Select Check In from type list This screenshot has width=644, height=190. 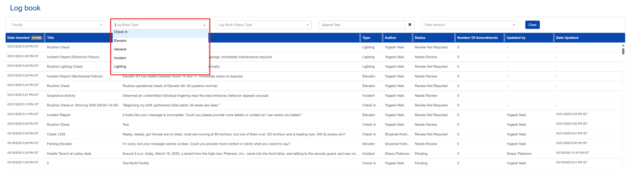tap(121, 32)
